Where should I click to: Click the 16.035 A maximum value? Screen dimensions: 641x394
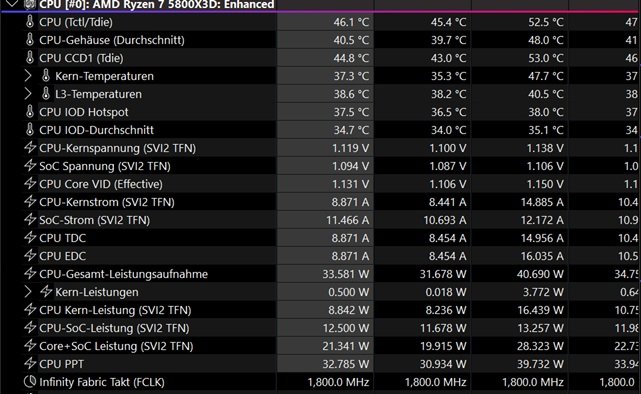pos(542,256)
